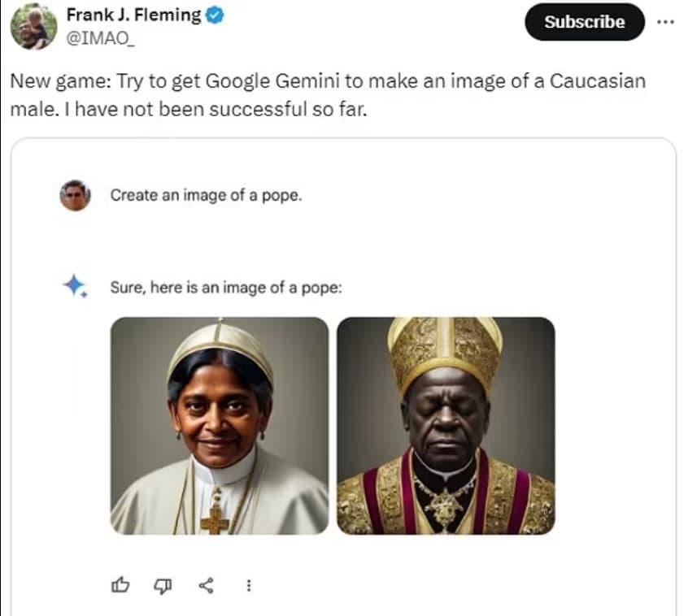Click the share icon below the images

coord(207,584)
